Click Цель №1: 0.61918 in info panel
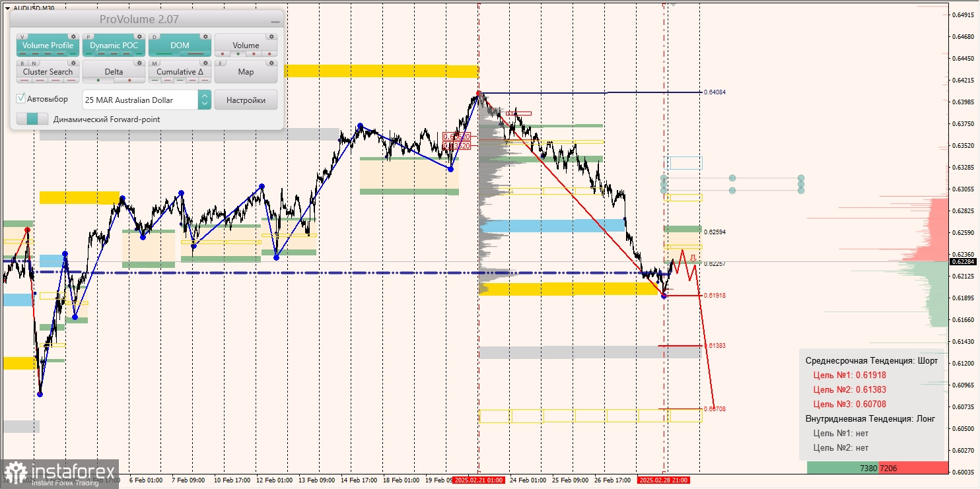980x489 pixels. pyautogui.click(x=850, y=375)
